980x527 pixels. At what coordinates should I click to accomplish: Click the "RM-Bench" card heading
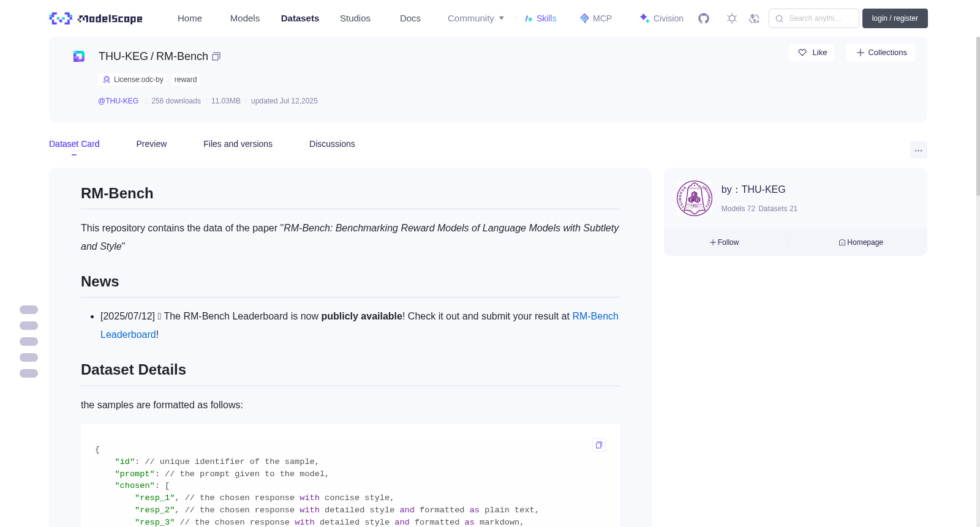pyautogui.click(x=117, y=193)
